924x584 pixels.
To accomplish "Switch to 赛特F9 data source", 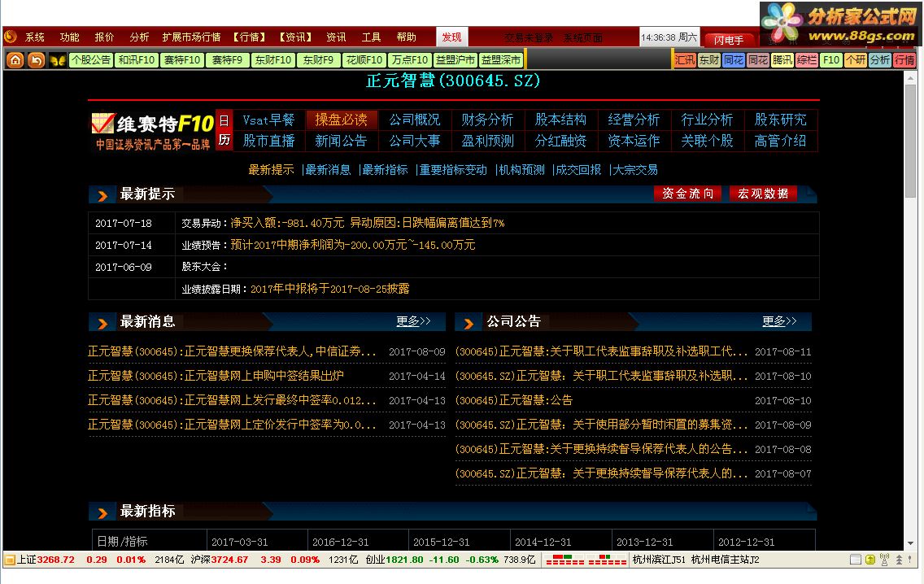I will [x=228, y=59].
